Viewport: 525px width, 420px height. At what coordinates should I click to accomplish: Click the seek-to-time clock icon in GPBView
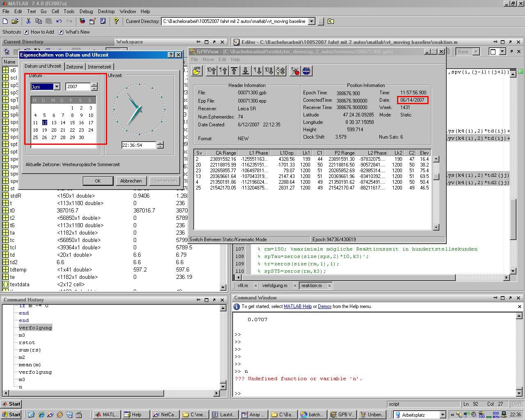click(281, 71)
